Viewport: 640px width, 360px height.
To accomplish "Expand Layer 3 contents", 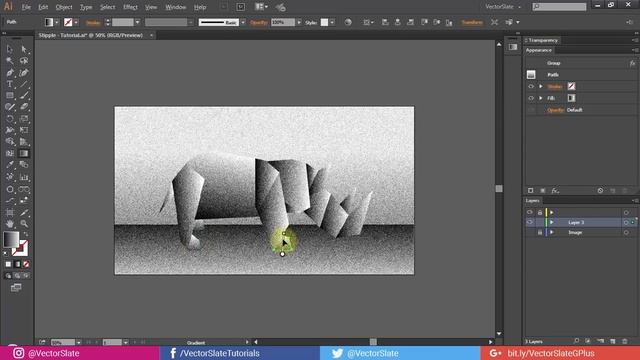I will click(551, 222).
